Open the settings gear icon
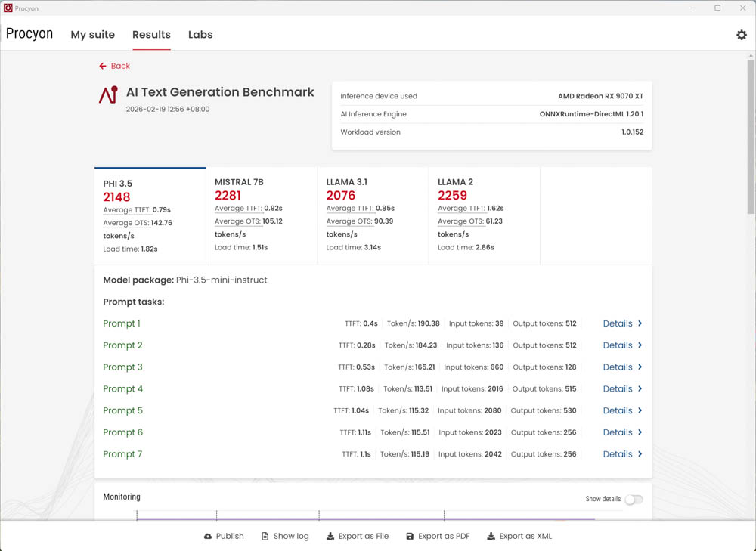This screenshot has width=756, height=551. click(x=741, y=35)
